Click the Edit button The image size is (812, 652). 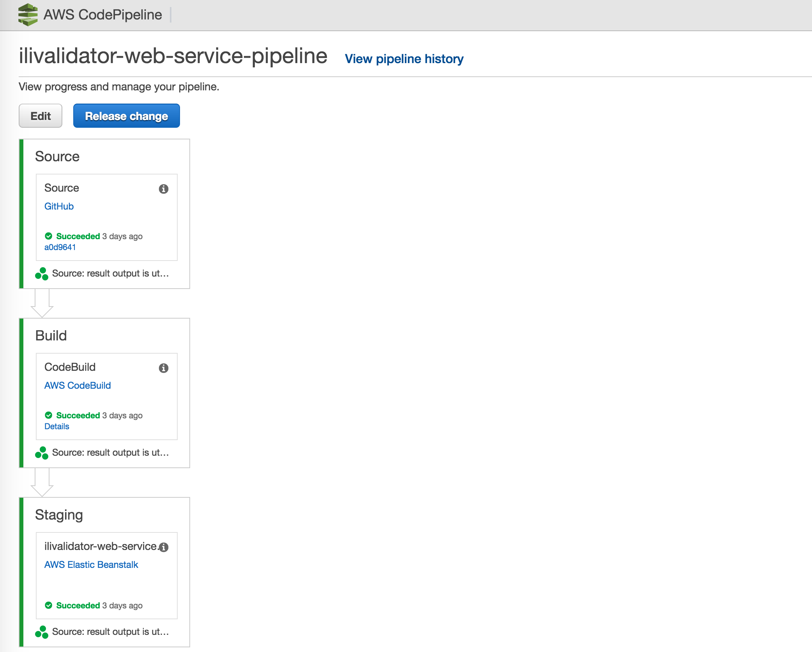[41, 116]
